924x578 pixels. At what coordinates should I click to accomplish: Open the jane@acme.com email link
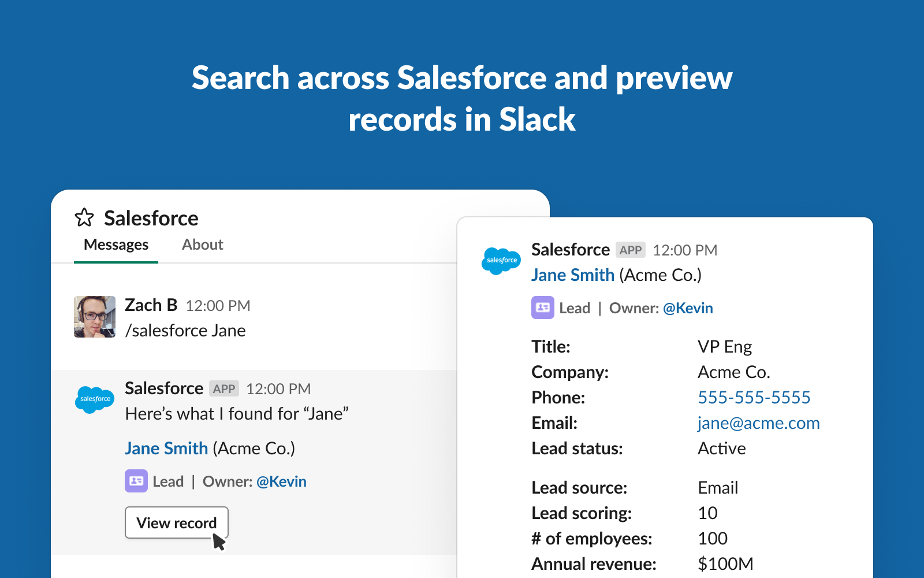[x=759, y=423]
